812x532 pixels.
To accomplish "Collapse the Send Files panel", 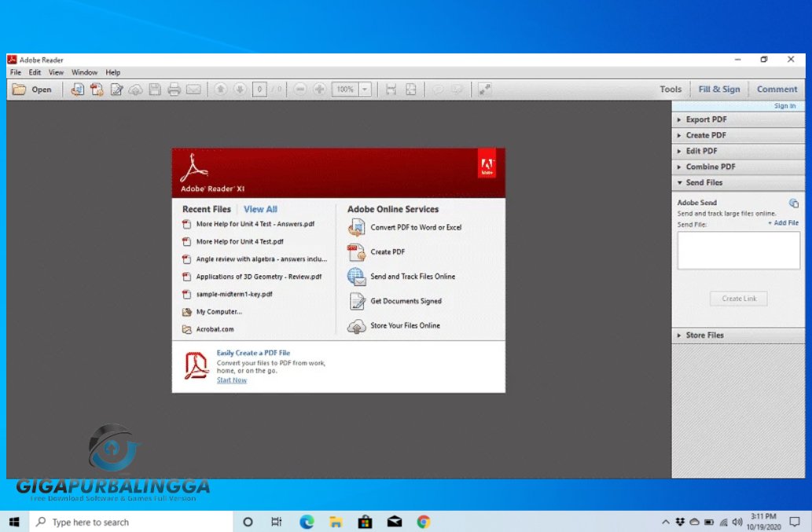I will point(707,182).
